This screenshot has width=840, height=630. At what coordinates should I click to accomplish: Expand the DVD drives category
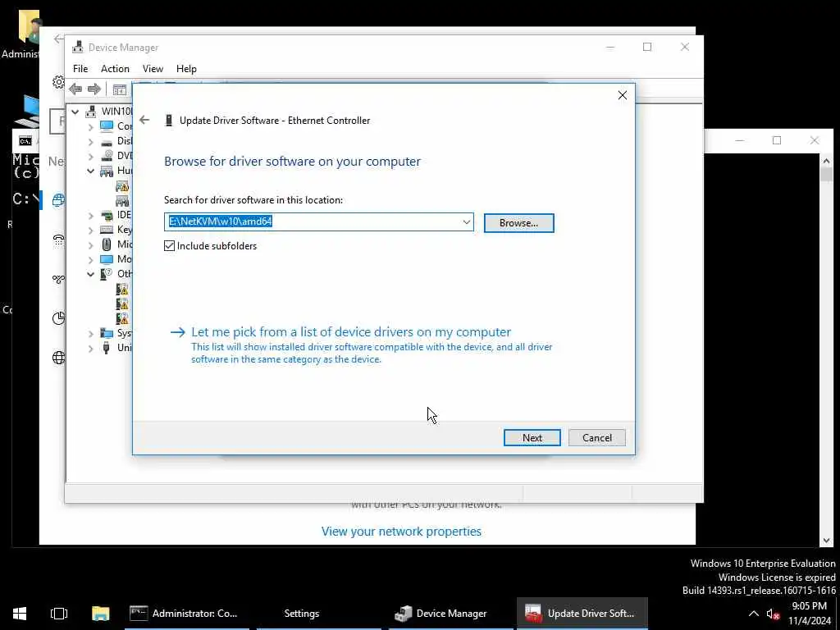tap(90, 156)
